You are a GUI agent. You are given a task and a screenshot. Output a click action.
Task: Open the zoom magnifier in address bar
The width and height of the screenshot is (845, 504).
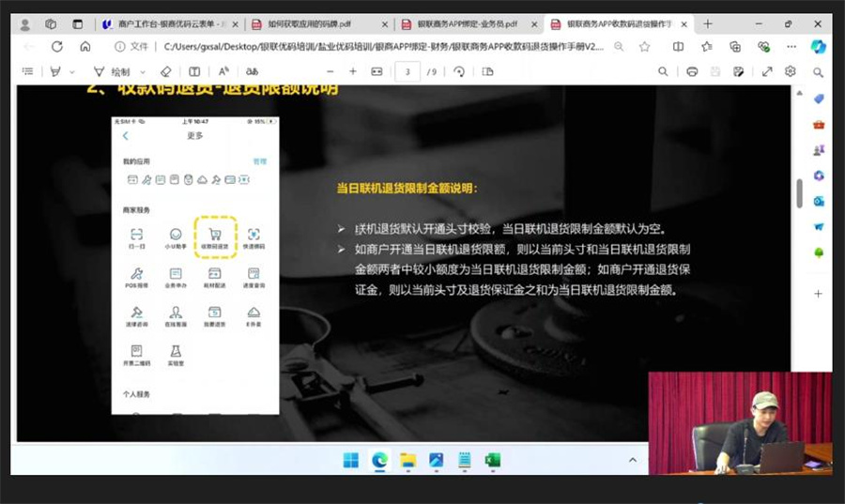[x=620, y=46]
